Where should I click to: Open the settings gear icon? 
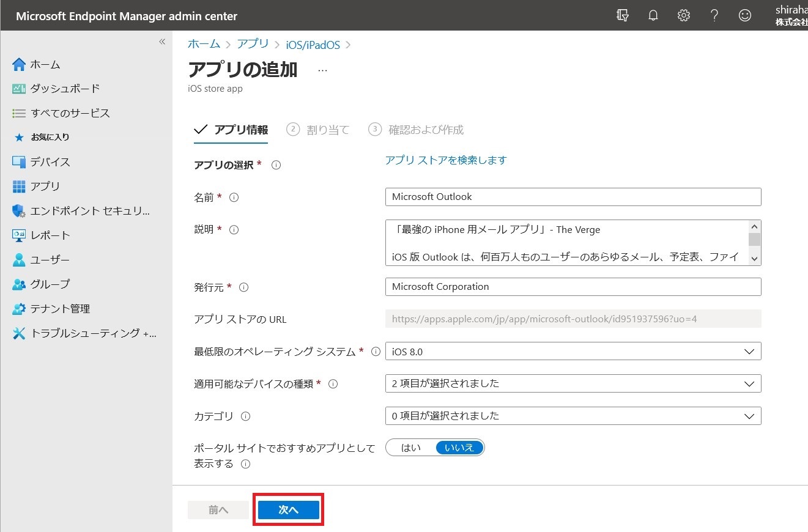click(684, 16)
